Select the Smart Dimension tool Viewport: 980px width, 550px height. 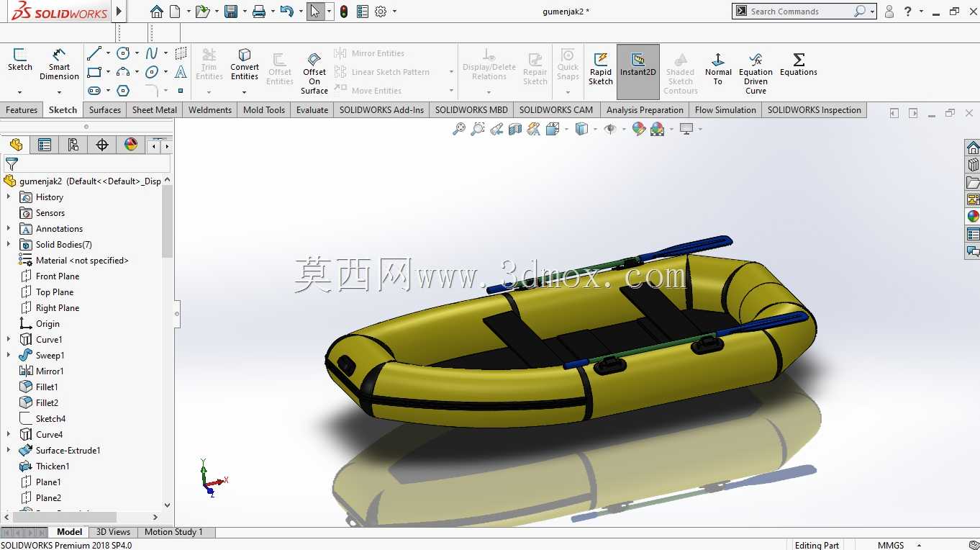pos(59,64)
